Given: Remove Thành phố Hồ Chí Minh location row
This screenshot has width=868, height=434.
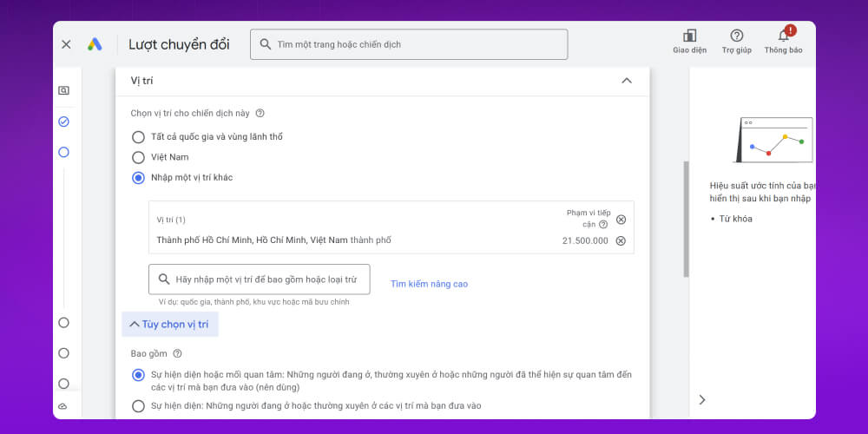Looking at the screenshot, I should 621,240.
